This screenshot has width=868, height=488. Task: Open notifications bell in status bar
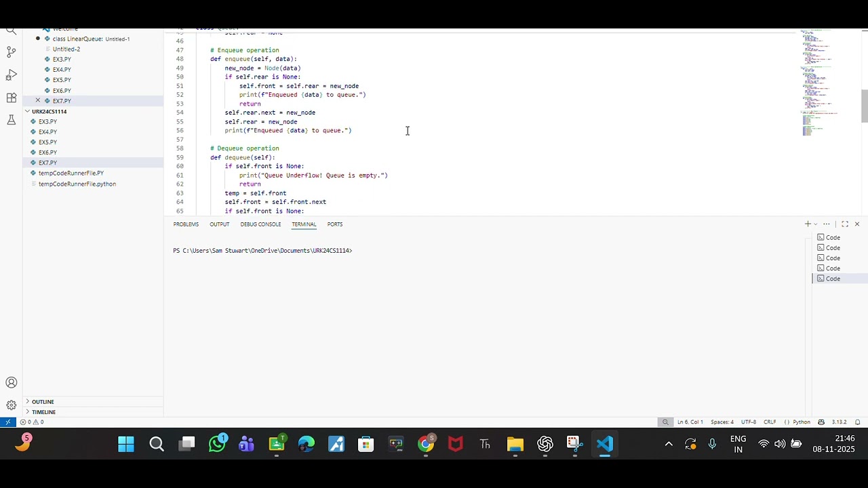pos(857,422)
